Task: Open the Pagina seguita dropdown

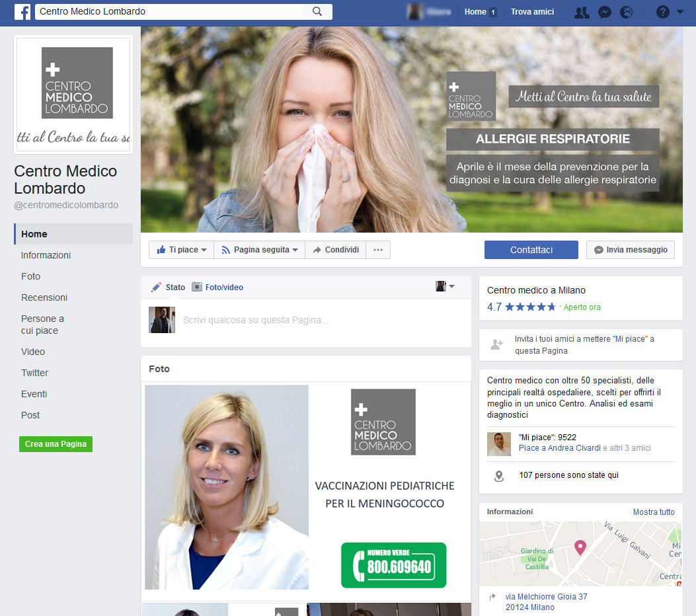Action: point(260,250)
